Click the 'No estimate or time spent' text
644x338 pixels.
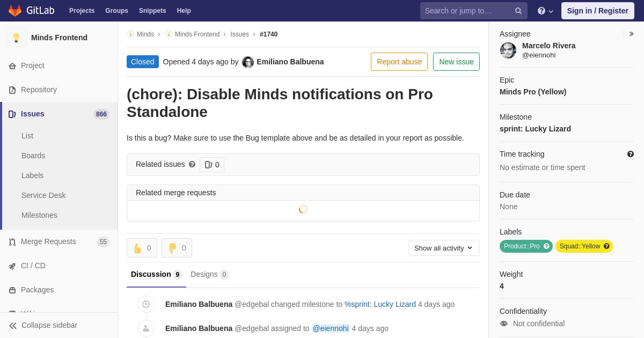(543, 167)
